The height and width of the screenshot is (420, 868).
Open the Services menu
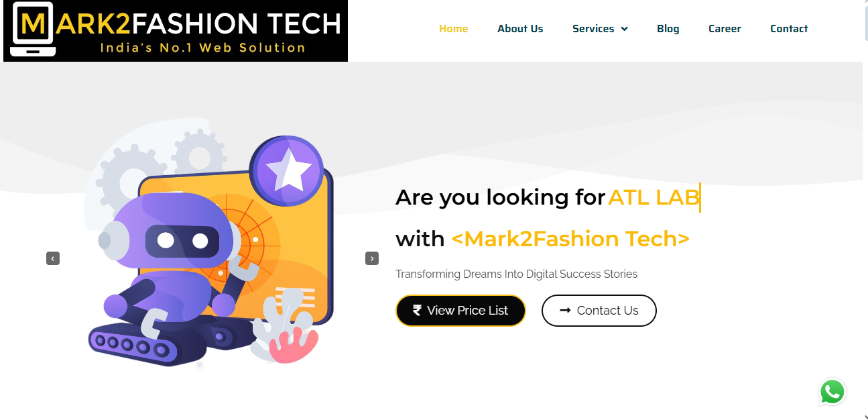[x=600, y=29]
